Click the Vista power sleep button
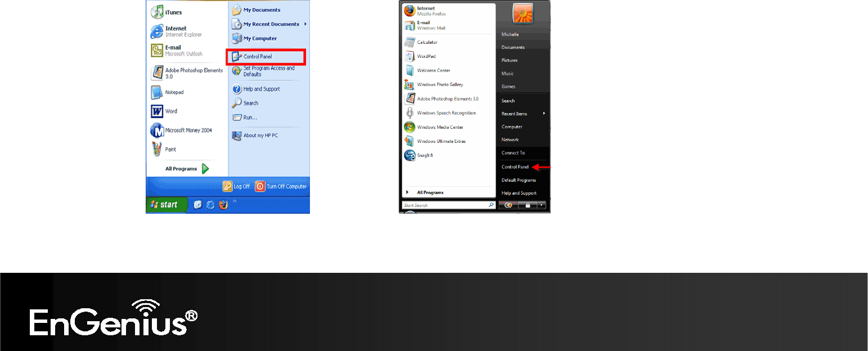The width and height of the screenshot is (868, 351). coord(508,206)
